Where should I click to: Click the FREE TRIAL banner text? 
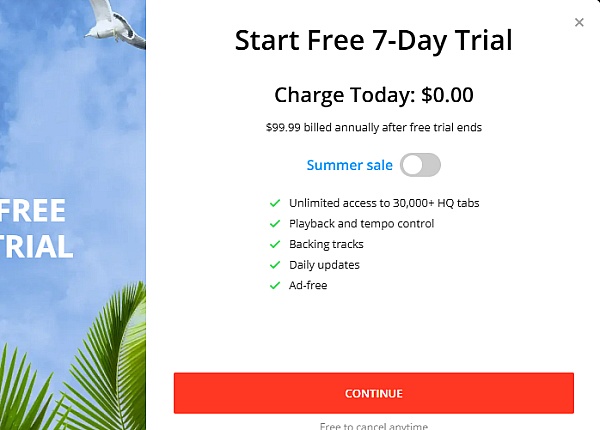pyautogui.click(x=37, y=229)
